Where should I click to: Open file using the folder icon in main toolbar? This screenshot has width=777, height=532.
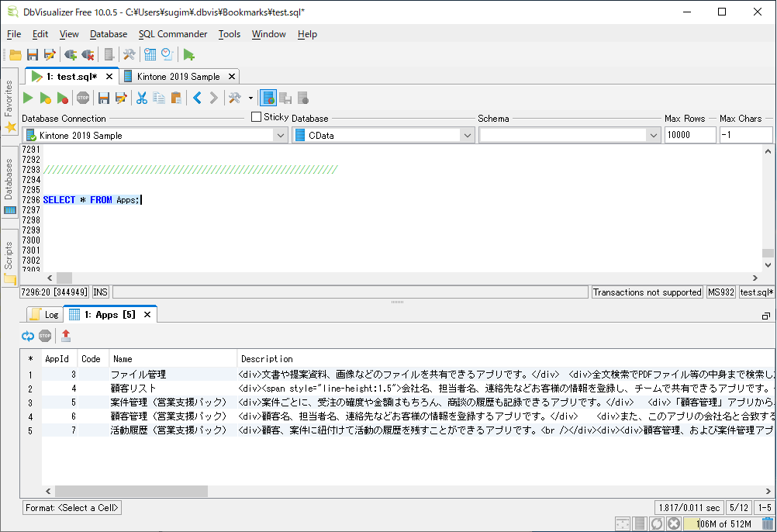(16, 54)
